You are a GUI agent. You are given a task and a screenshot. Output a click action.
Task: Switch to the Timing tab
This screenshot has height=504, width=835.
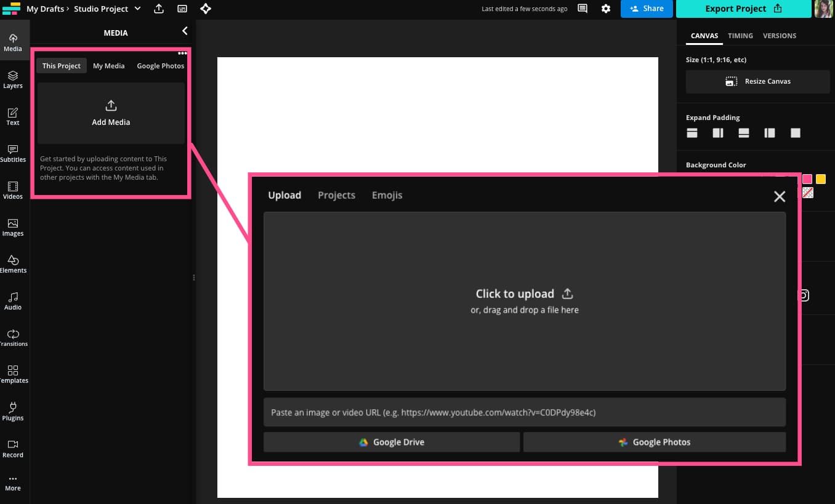[x=740, y=36]
